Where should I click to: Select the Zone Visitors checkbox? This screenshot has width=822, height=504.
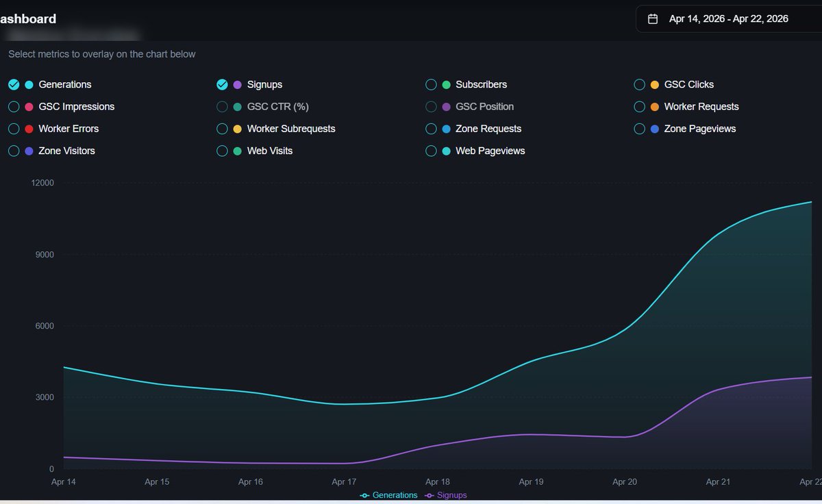tap(14, 151)
